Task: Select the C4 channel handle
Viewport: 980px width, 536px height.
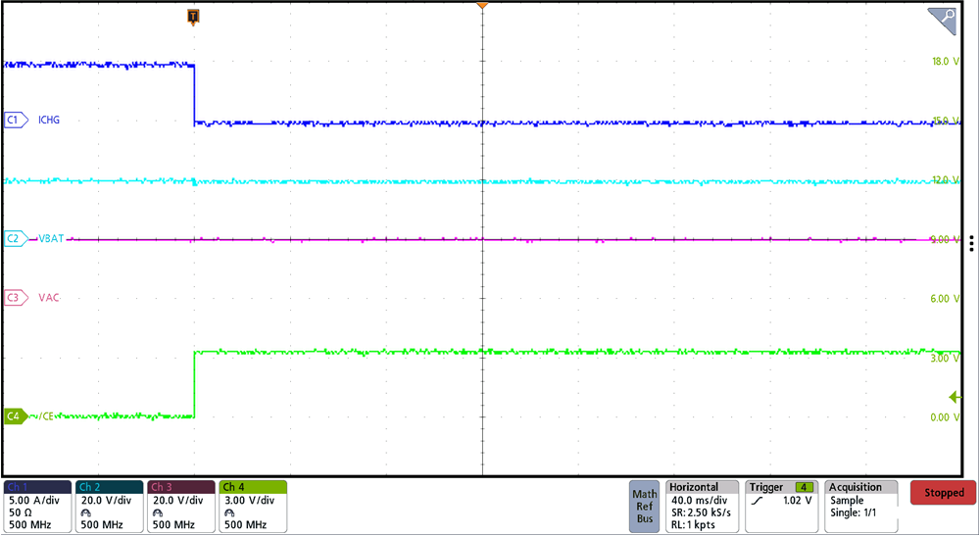Action: pyautogui.click(x=14, y=416)
